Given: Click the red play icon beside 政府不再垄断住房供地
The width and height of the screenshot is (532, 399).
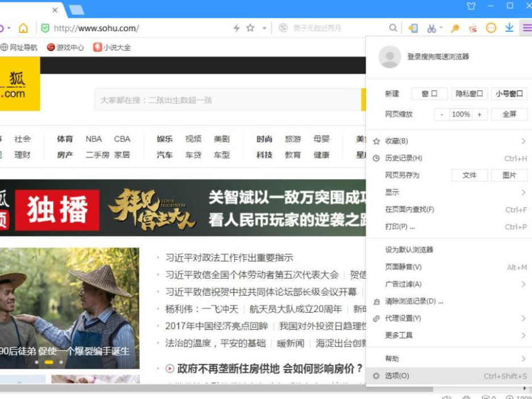Looking at the screenshot, I should (x=169, y=368).
